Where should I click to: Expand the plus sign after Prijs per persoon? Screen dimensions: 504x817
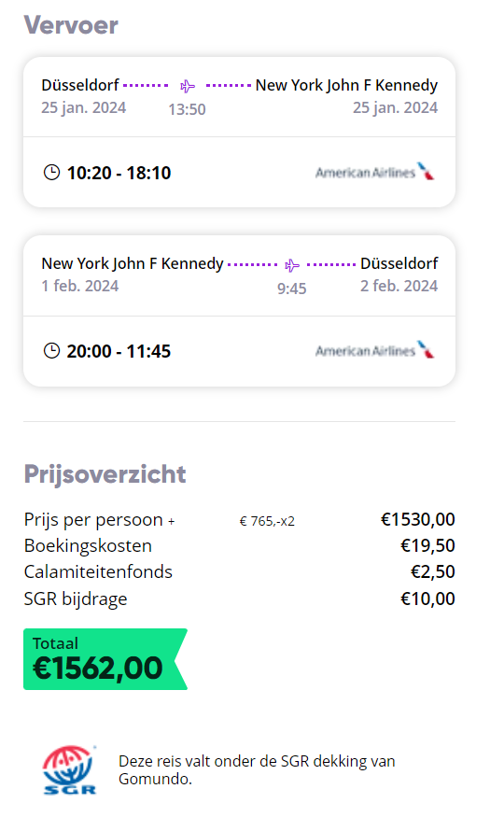[172, 520]
